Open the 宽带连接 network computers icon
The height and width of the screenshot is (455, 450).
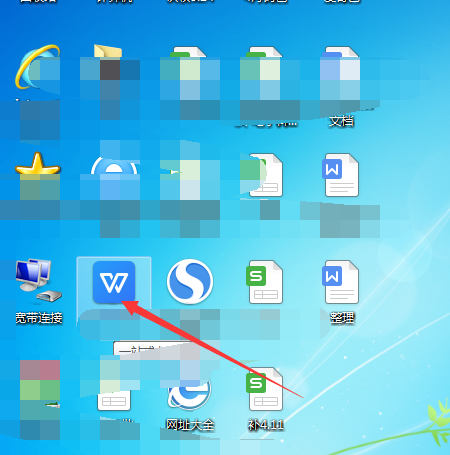pyautogui.click(x=38, y=281)
